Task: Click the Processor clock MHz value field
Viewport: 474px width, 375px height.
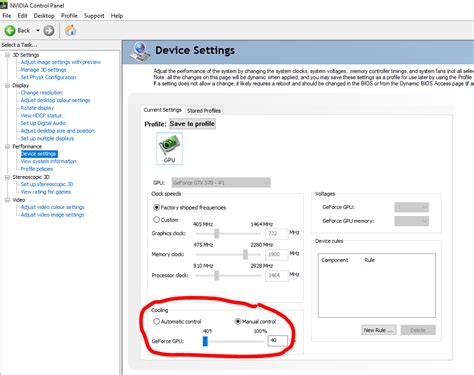Action: point(277,275)
